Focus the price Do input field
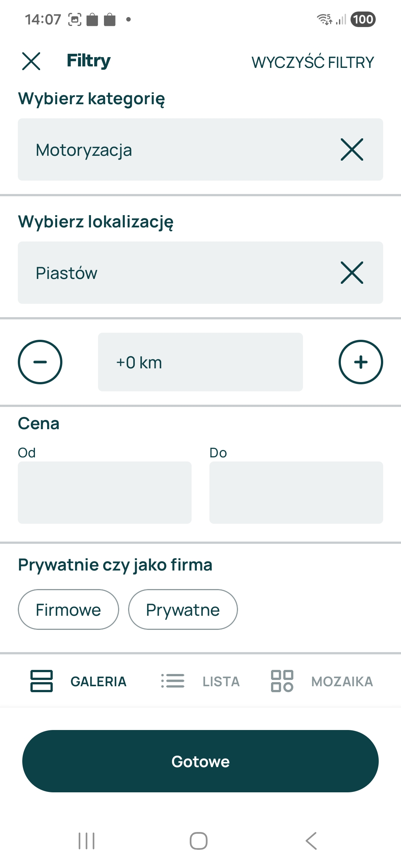401x868 pixels. (x=296, y=493)
